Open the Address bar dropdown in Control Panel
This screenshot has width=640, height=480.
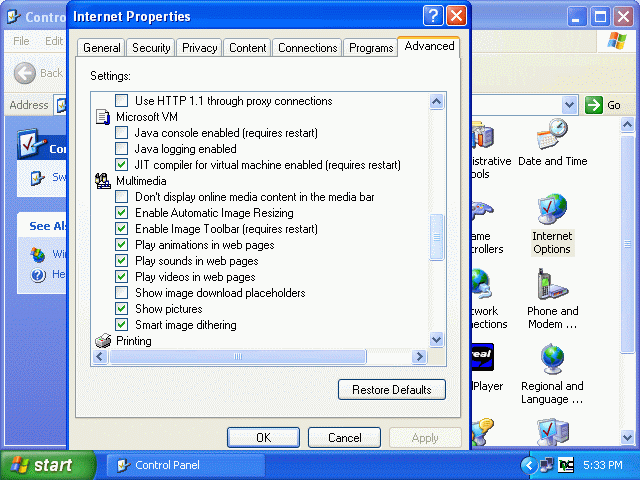coord(569,105)
